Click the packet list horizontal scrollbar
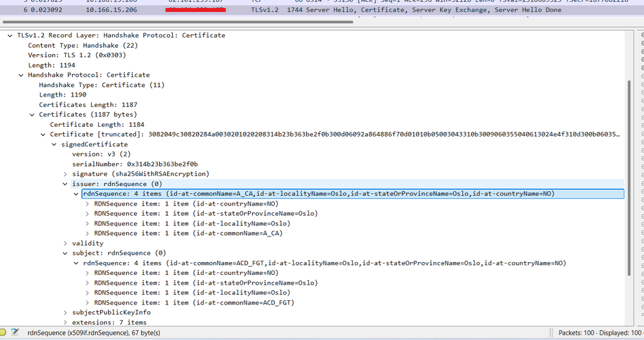644x340 pixels. coord(177,22)
